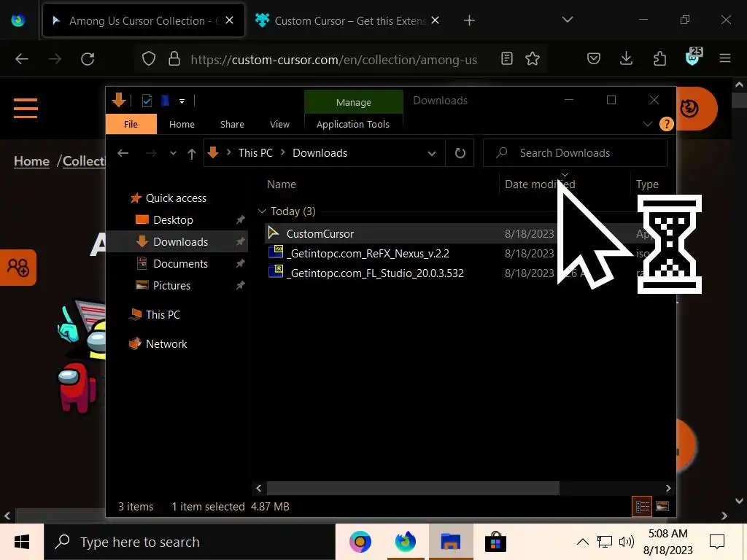747x560 pixels.
Task: Open Firefox tracking protection shield icon
Action: pos(149,58)
